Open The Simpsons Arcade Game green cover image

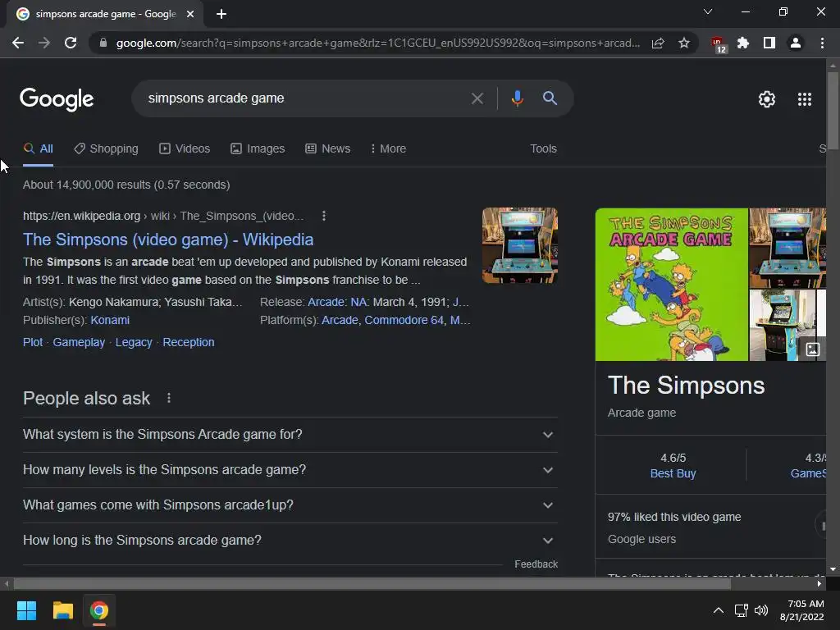[x=671, y=285]
